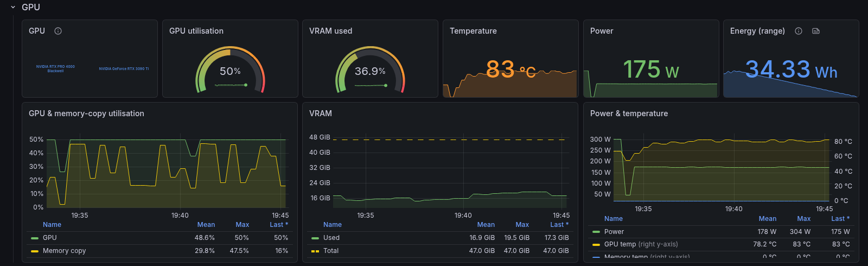Click the 47.5% Memory copy max value
868x266 pixels.
pos(239,251)
